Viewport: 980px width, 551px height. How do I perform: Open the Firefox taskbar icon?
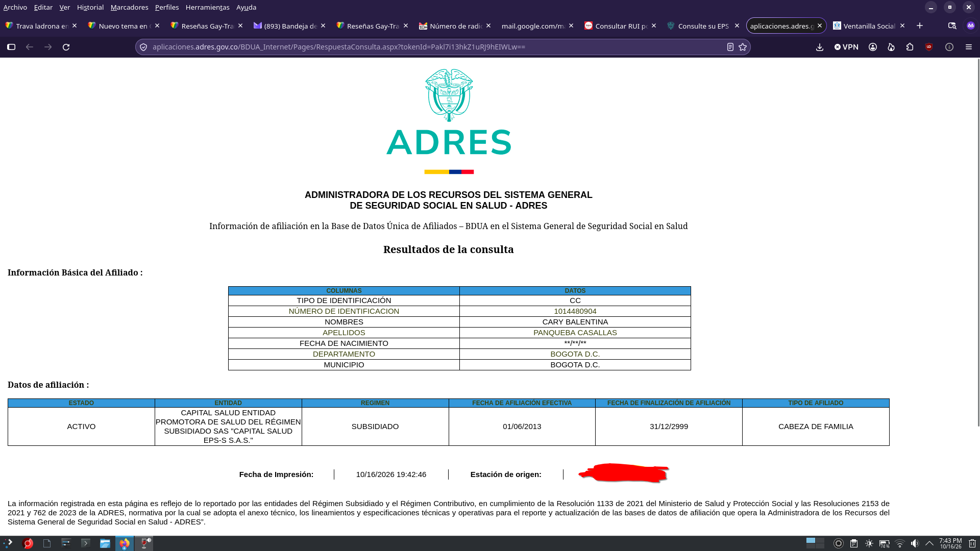coord(124,543)
